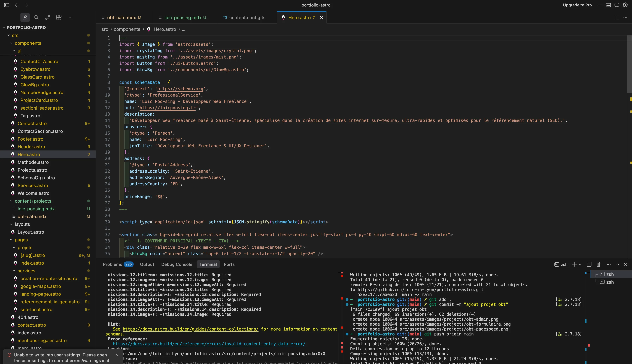The width and height of the screenshot is (632, 364).
Task: Open the chat bubble icon in title bar
Action: click(617, 5)
